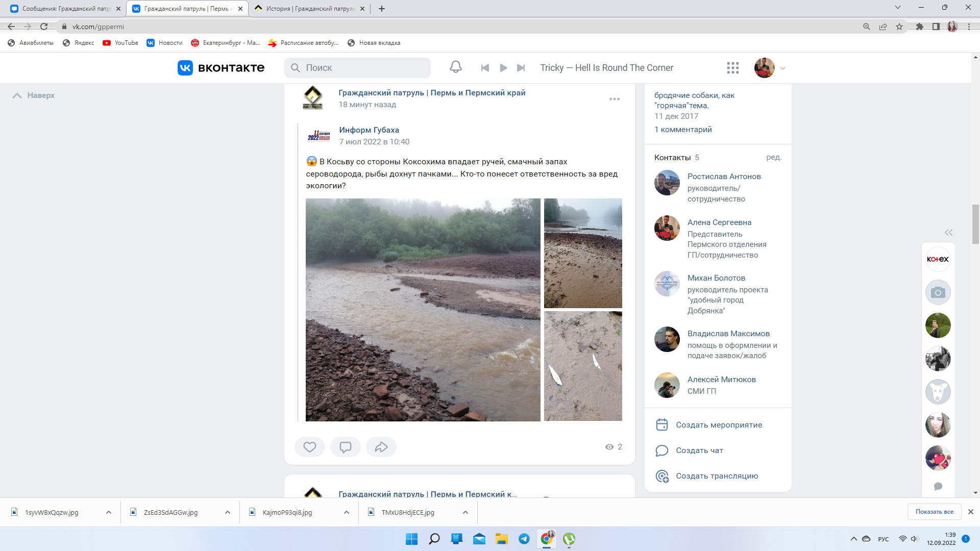Skip to previous track

pyautogui.click(x=485, y=68)
